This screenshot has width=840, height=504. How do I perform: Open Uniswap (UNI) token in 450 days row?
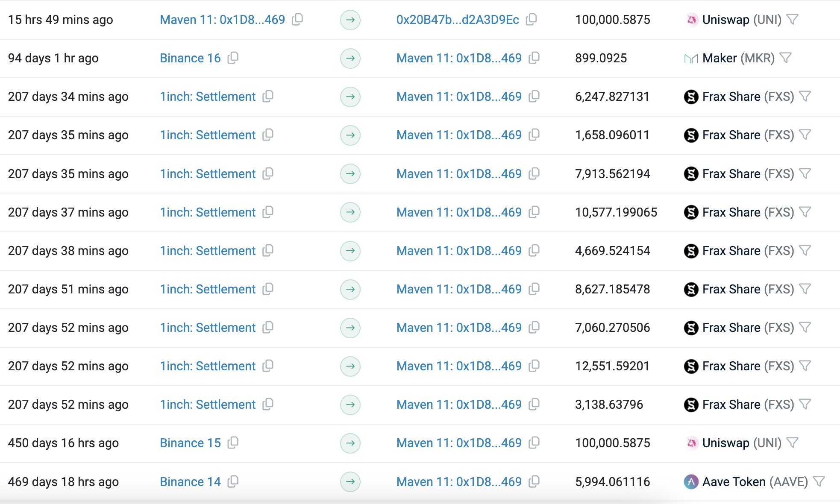point(742,443)
